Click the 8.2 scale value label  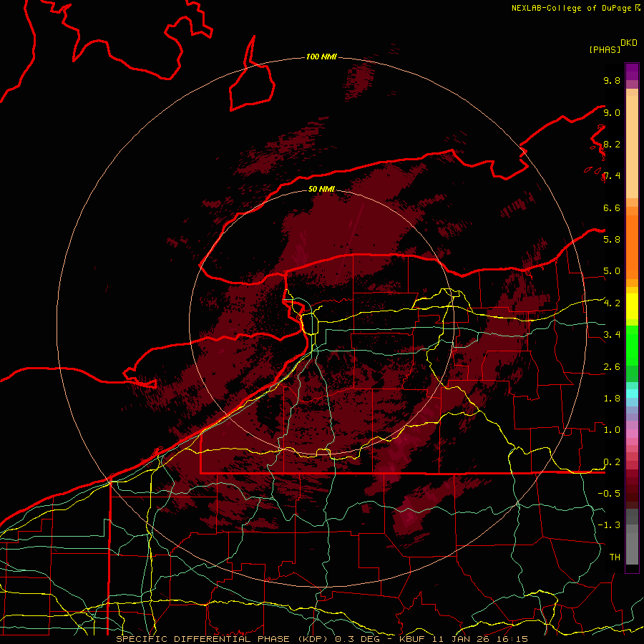(x=612, y=144)
